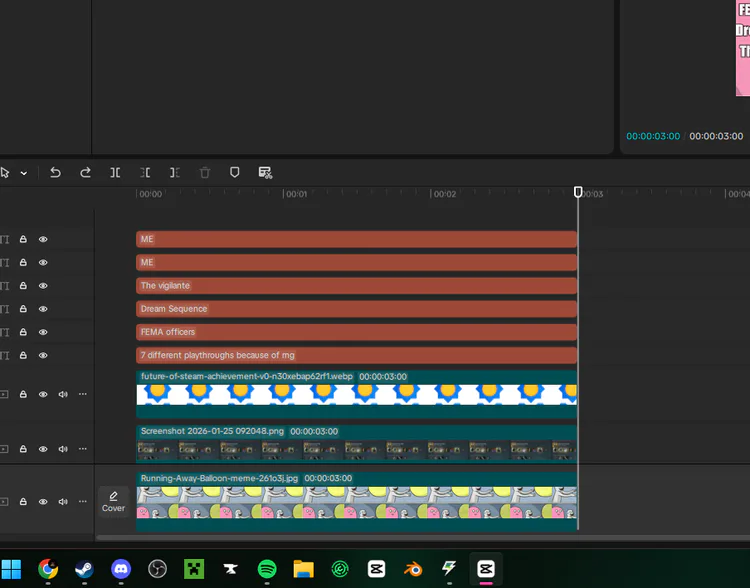
Task: Hide the second ME text track
Action: pyautogui.click(x=43, y=262)
